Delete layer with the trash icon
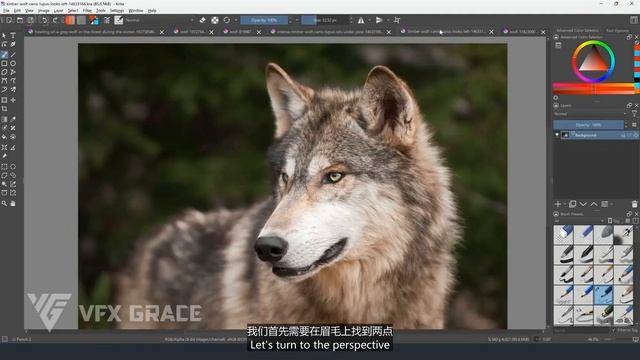Viewport: 640px width, 360px height. [x=634, y=204]
